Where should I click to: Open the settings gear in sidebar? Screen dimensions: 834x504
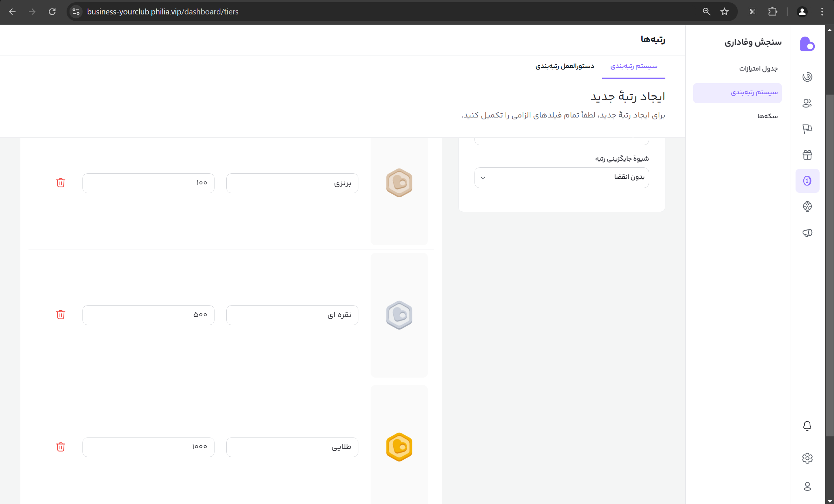[807, 459]
